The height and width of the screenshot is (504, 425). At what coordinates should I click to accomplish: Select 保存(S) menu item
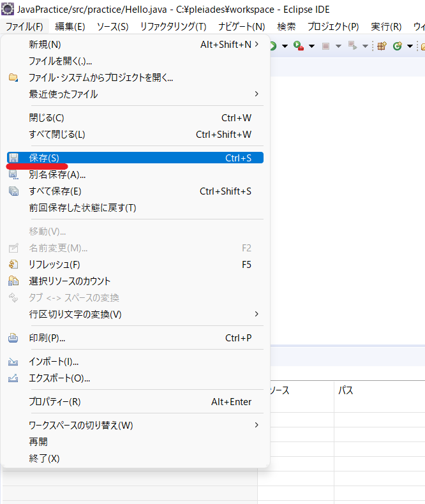pyautogui.click(x=135, y=158)
